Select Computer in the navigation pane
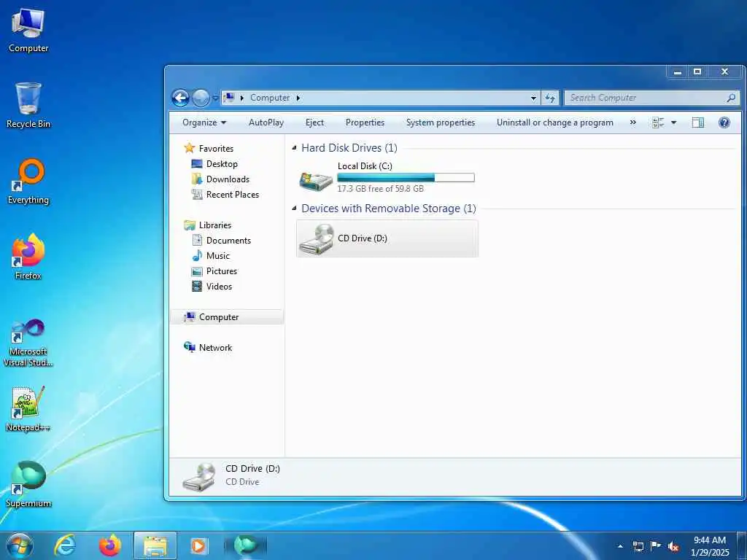The height and width of the screenshot is (560, 747). 227,317
